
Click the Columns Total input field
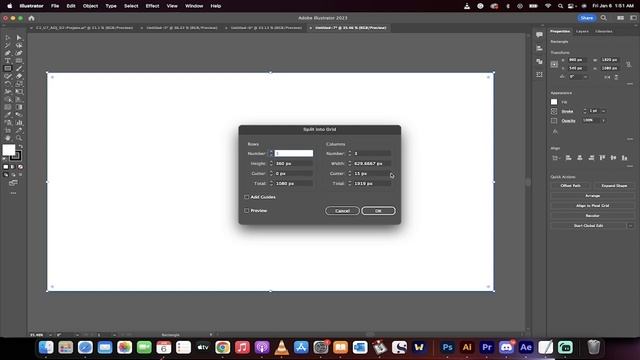tap(372, 184)
